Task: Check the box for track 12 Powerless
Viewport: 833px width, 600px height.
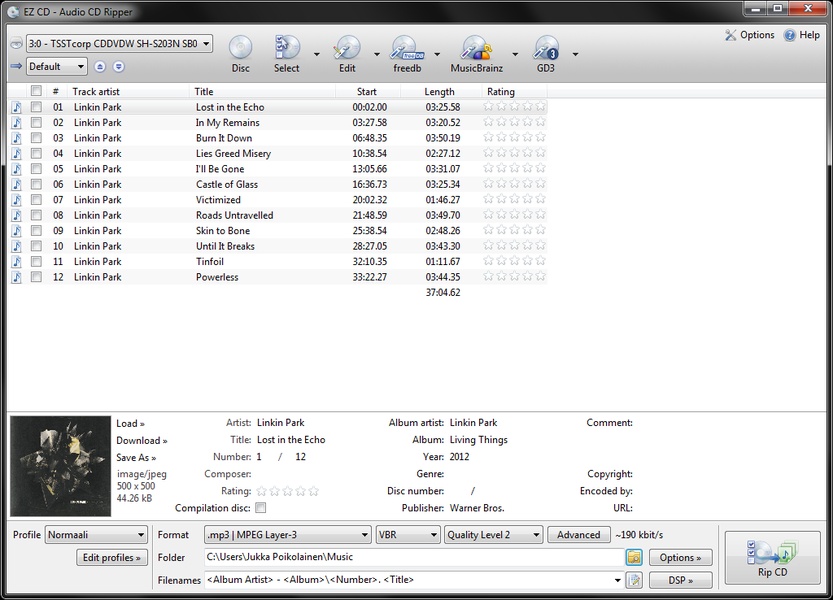Action: pos(36,277)
